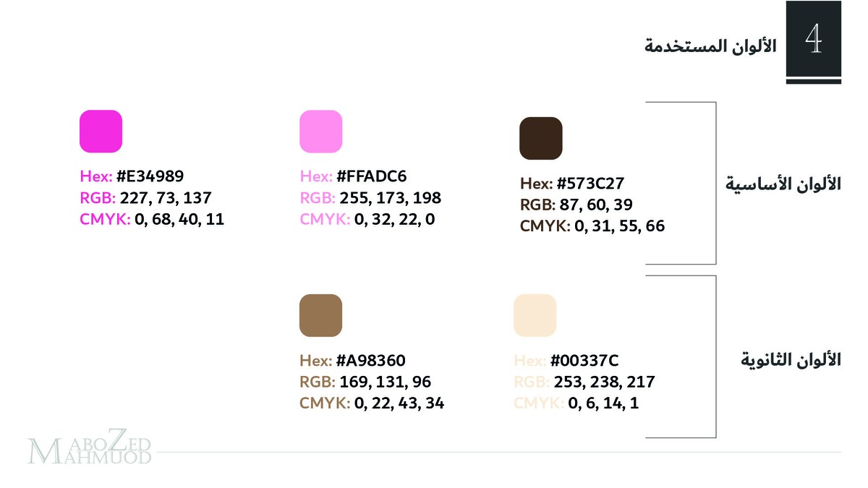Select the cream beige color swatch
Image resolution: width=868 pixels, height=488 pixels.
pos(535,315)
